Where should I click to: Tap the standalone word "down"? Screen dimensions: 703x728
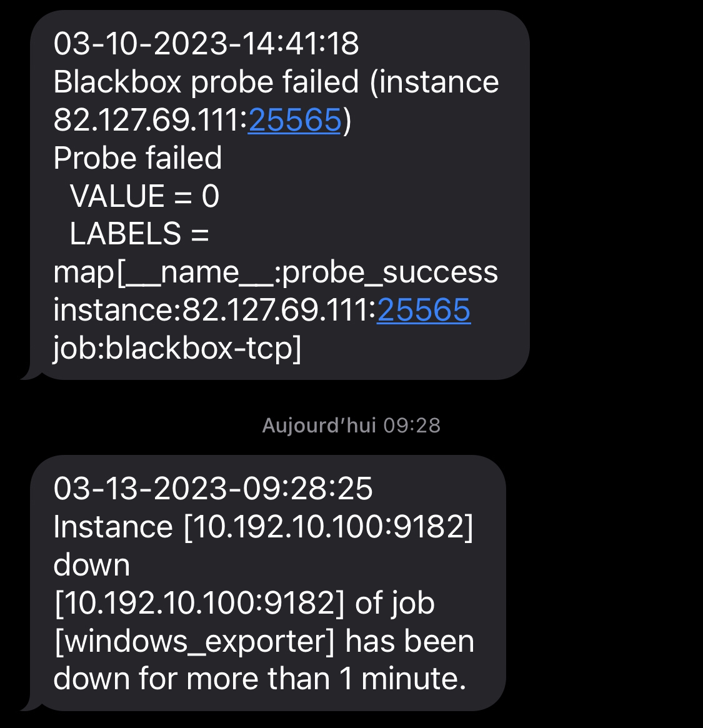click(92, 565)
